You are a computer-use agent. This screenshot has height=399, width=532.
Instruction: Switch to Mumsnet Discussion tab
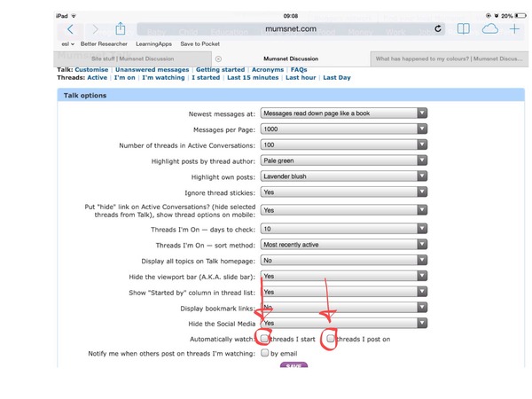coord(291,59)
